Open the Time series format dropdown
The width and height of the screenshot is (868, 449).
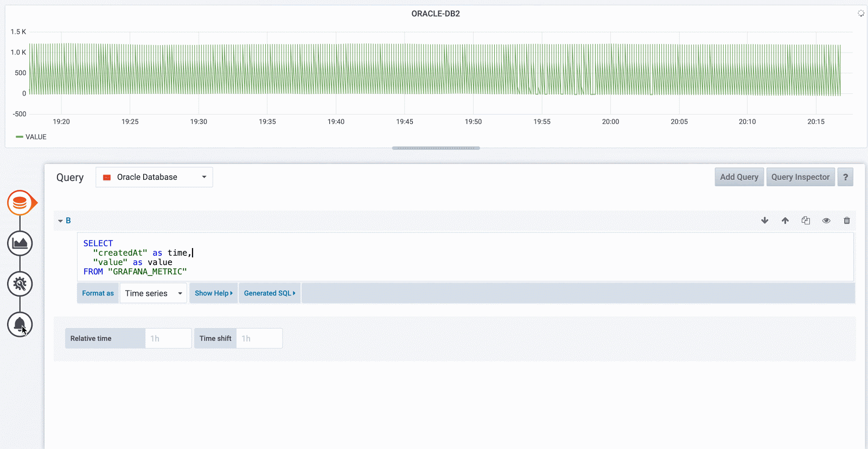pos(154,293)
